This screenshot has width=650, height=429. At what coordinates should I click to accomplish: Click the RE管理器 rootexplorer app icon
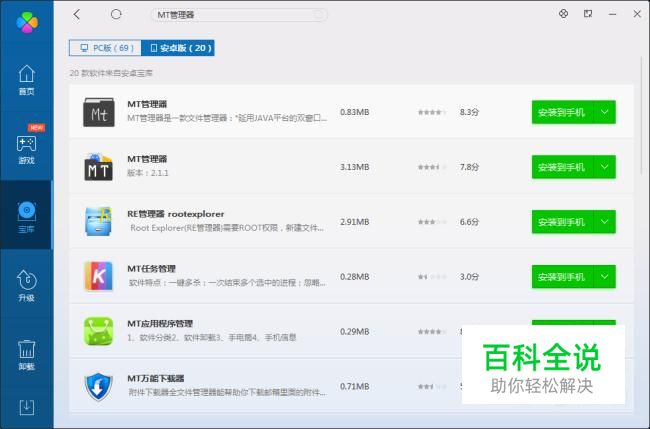(99, 222)
